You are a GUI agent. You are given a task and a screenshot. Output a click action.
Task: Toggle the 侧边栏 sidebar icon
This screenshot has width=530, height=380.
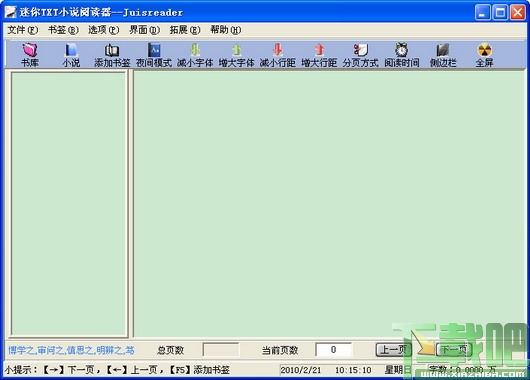[443, 55]
